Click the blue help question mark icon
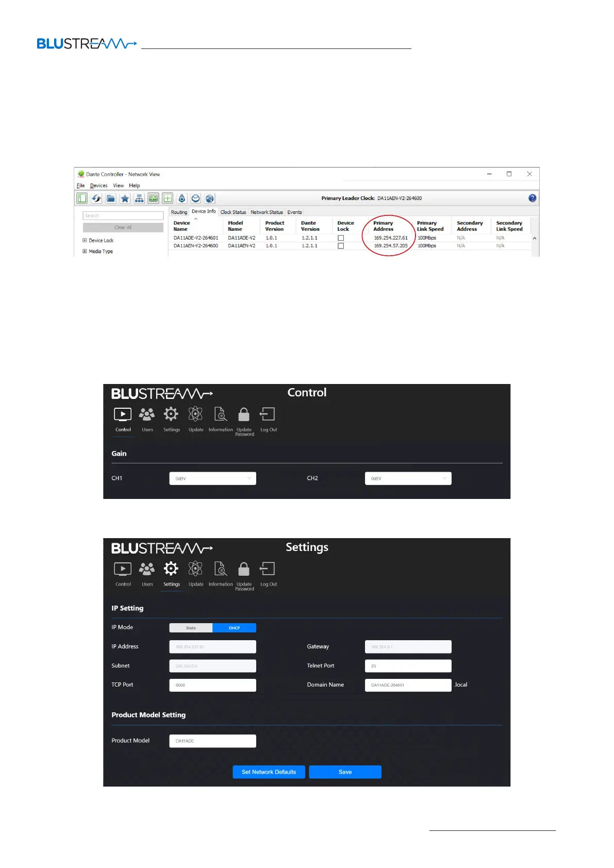This screenshot has width=614, height=868. tap(532, 198)
